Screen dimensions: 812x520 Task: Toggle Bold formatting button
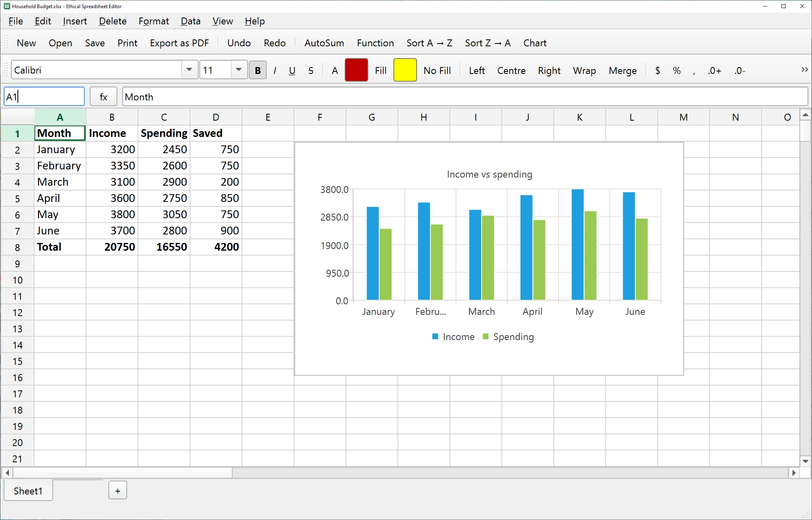(257, 70)
